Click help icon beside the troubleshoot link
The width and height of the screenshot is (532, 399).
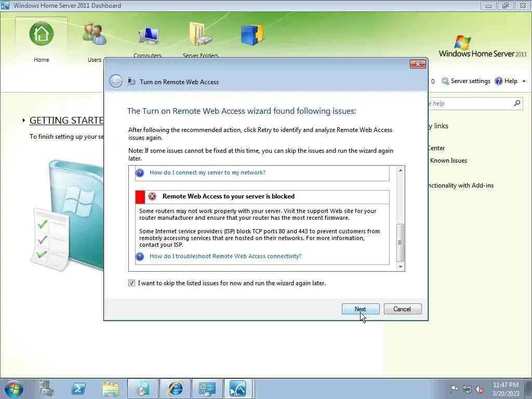tap(140, 257)
